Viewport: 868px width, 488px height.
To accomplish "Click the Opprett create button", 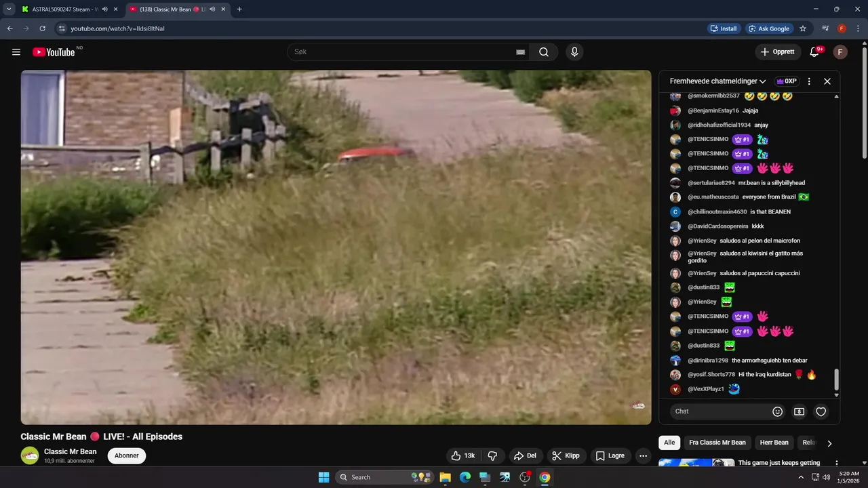I will coord(777,52).
